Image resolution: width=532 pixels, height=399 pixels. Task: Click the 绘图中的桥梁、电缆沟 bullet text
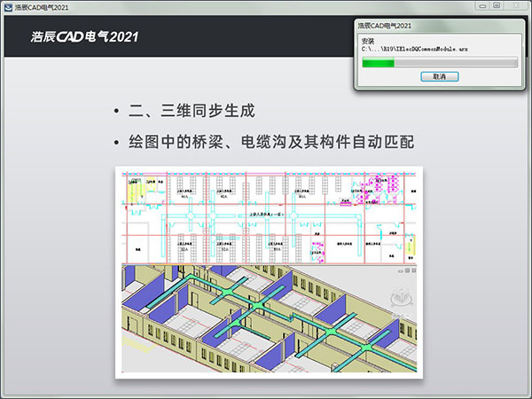pyautogui.click(x=271, y=142)
